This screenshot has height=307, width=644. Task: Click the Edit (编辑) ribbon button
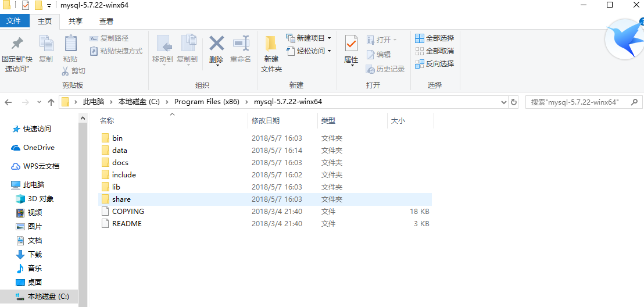378,54
